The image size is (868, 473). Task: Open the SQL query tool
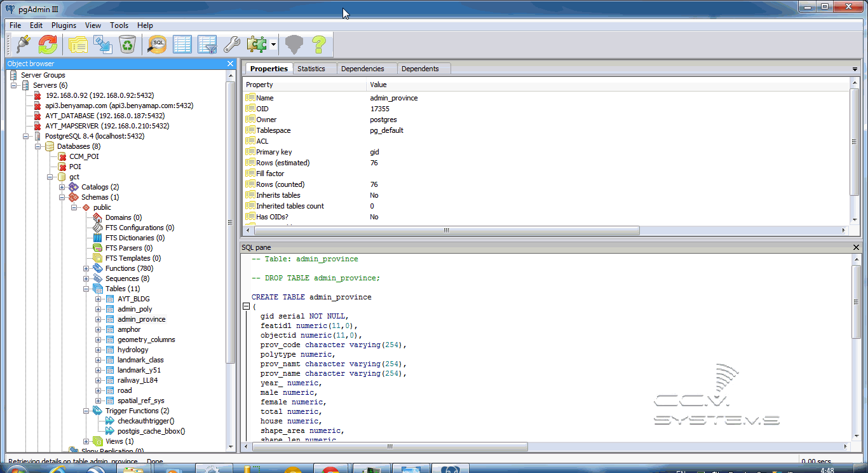point(157,45)
